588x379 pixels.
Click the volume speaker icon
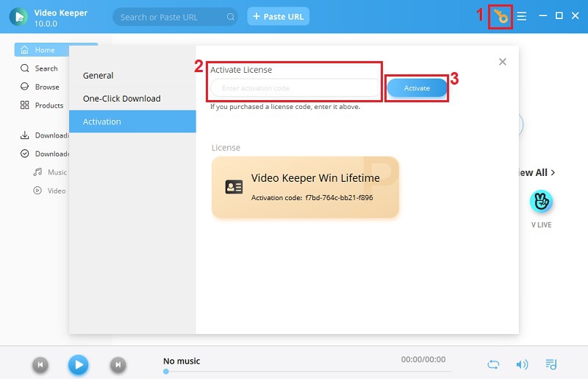pyautogui.click(x=522, y=364)
